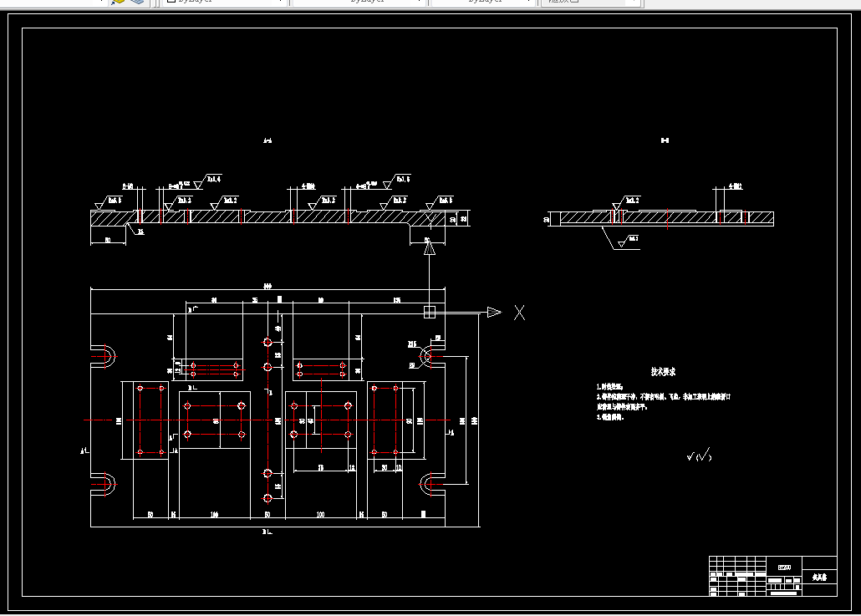Click the hatched B-B section profile
Image resolution: width=861 pixels, height=616 pixels.
(666, 218)
